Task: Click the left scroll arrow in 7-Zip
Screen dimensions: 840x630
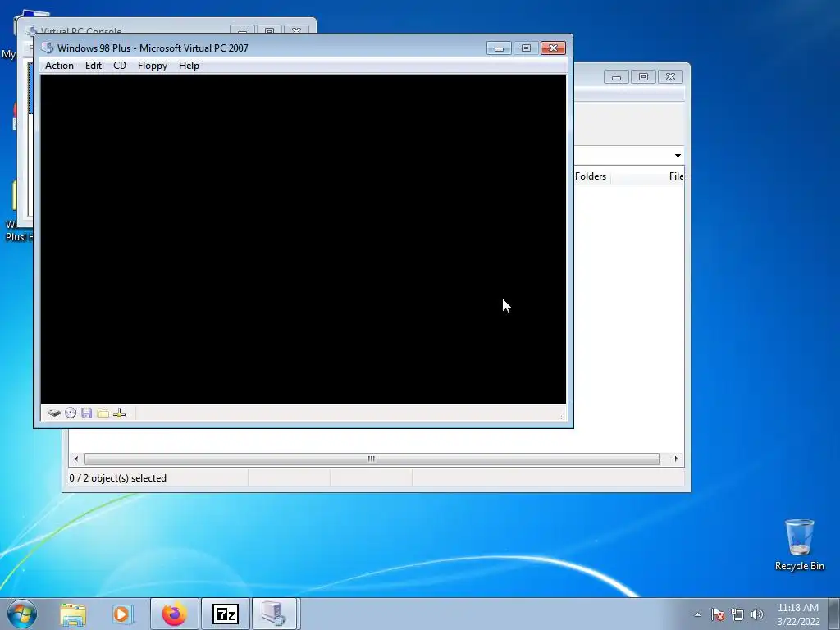Action: (76, 459)
